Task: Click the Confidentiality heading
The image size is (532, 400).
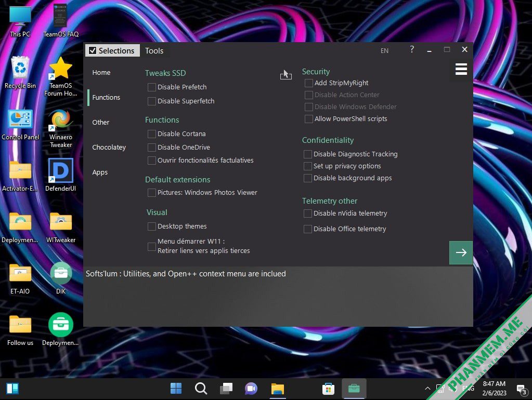Action: pyautogui.click(x=328, y=140)
